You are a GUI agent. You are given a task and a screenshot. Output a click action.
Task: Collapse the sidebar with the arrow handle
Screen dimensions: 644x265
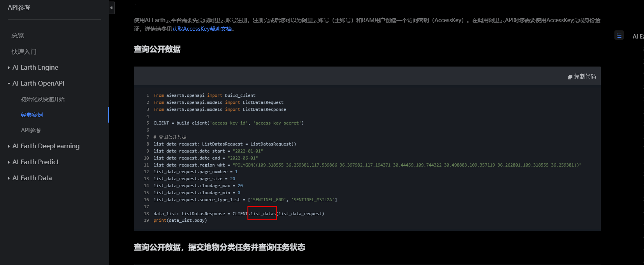pos(111,7)
